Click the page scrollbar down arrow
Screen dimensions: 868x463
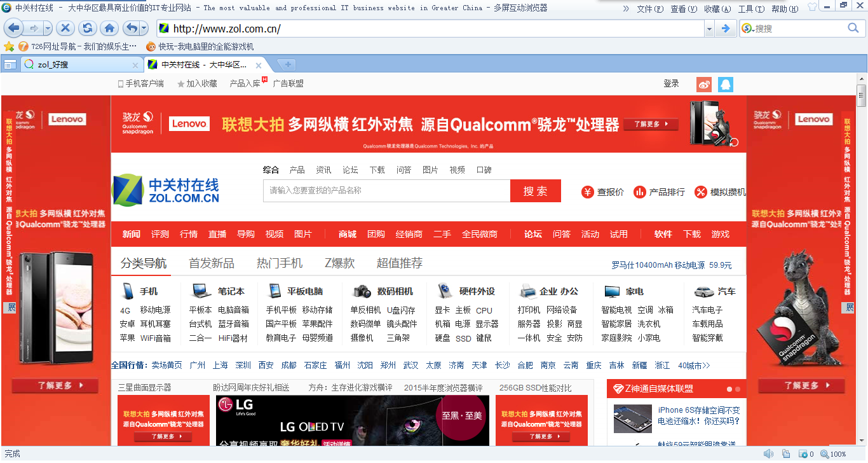tap(862, 441)
